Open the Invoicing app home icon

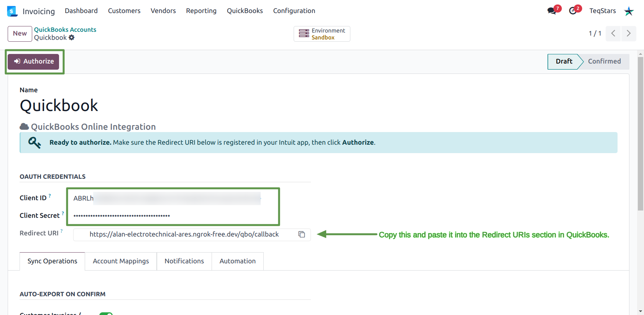click(x=12, y=11)
